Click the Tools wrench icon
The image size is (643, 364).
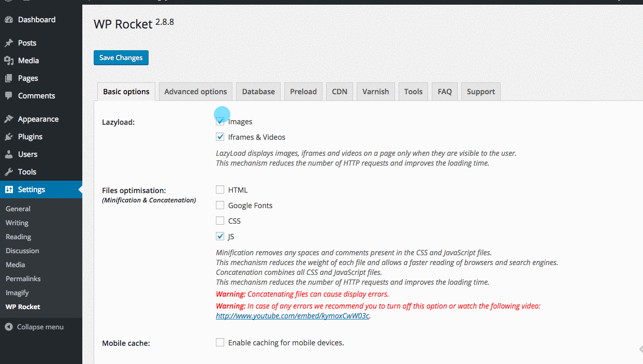point(9,172)
